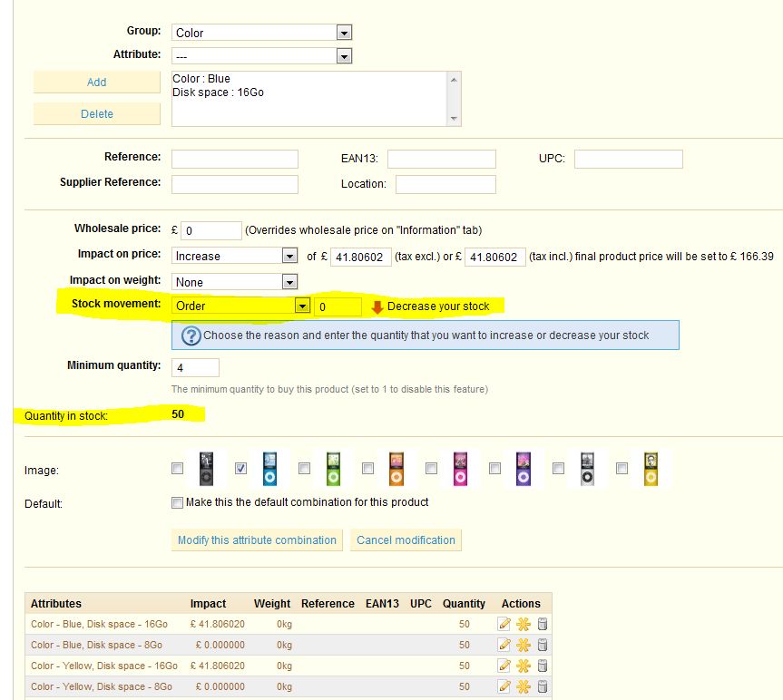Delete the Blue 8Go combination (trash icon)
783x700 pixels.
(543, 645)
